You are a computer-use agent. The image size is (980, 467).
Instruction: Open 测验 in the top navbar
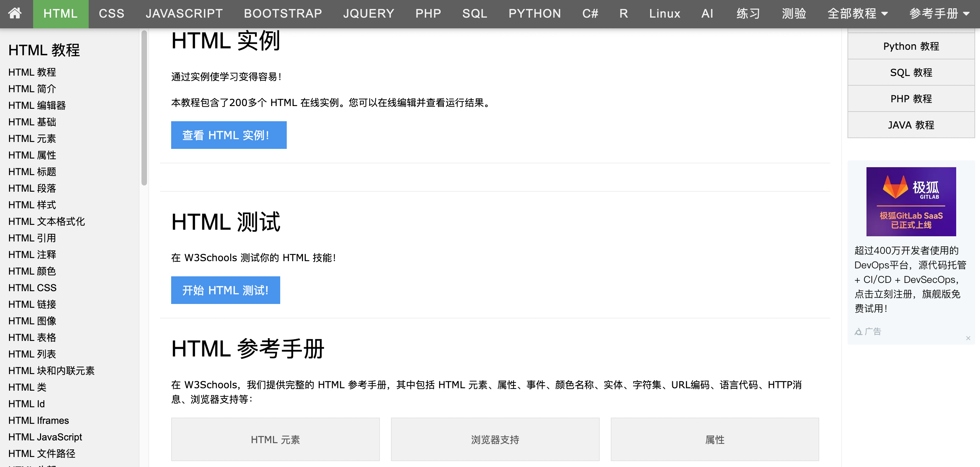[794, 14]
